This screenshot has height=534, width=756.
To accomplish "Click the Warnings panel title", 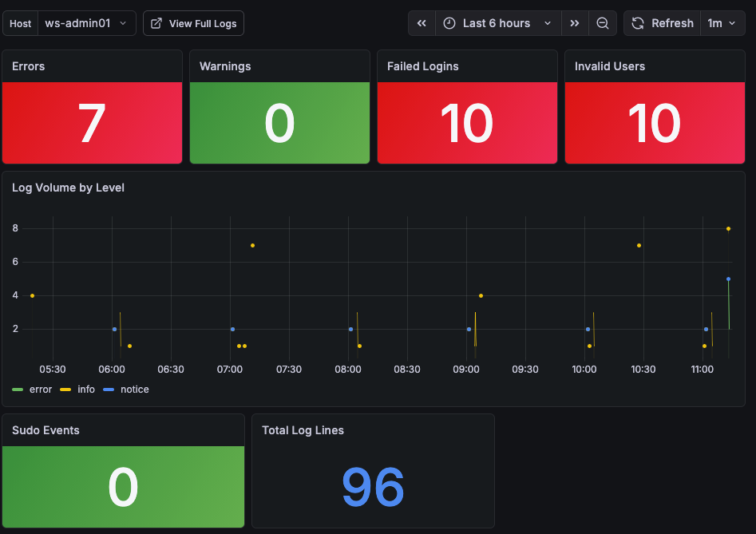I will (x=225, y=66).
